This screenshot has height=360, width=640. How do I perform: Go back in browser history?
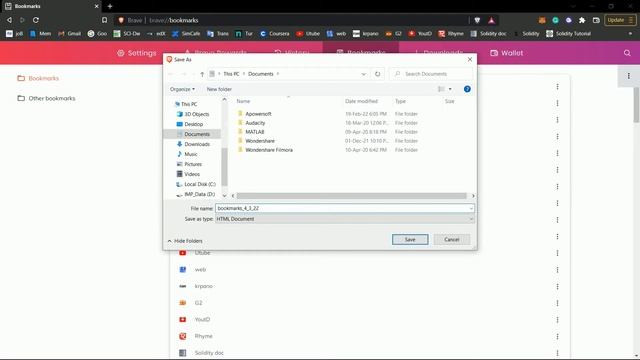tap(9, 20)
